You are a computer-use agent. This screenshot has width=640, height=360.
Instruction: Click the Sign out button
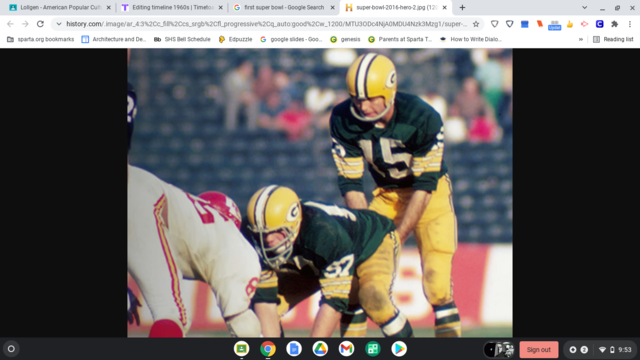click(539, 350)
